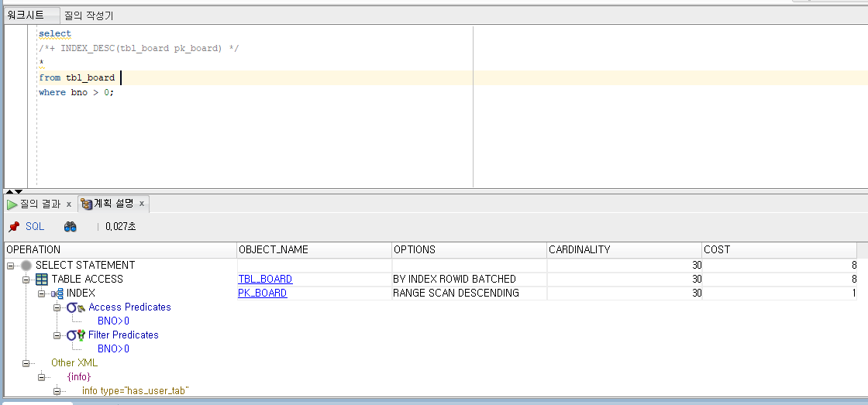
Task: Select the INDEX row label
Action: point(81,293)
